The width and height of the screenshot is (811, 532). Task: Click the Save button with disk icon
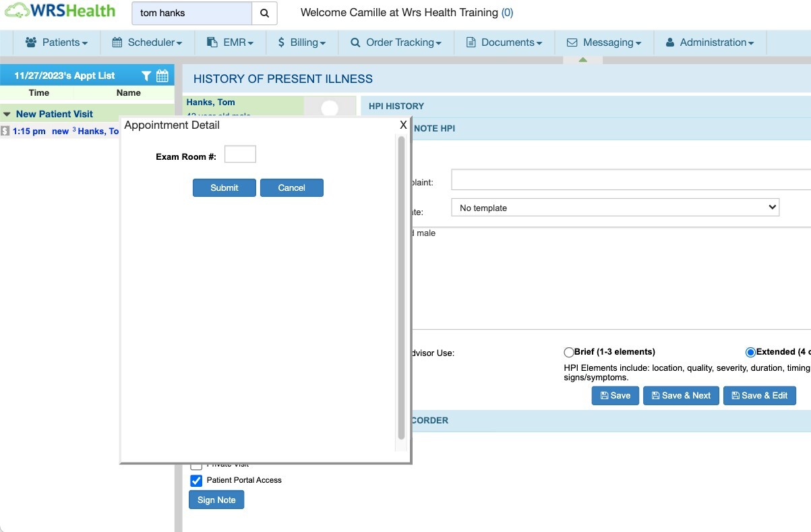click(x=615, y=395)
